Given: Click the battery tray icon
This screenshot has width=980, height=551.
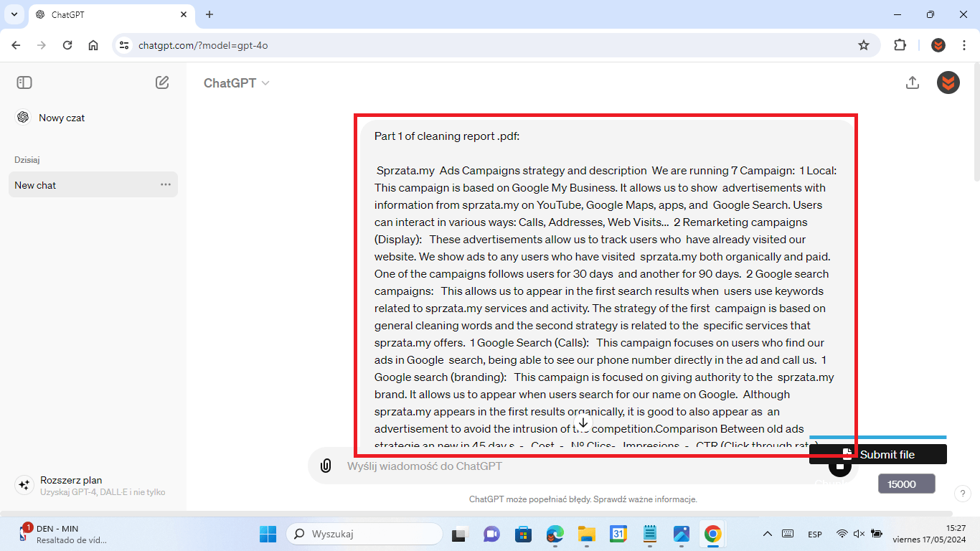Looking at the screenshot, I should coord(876,534).
